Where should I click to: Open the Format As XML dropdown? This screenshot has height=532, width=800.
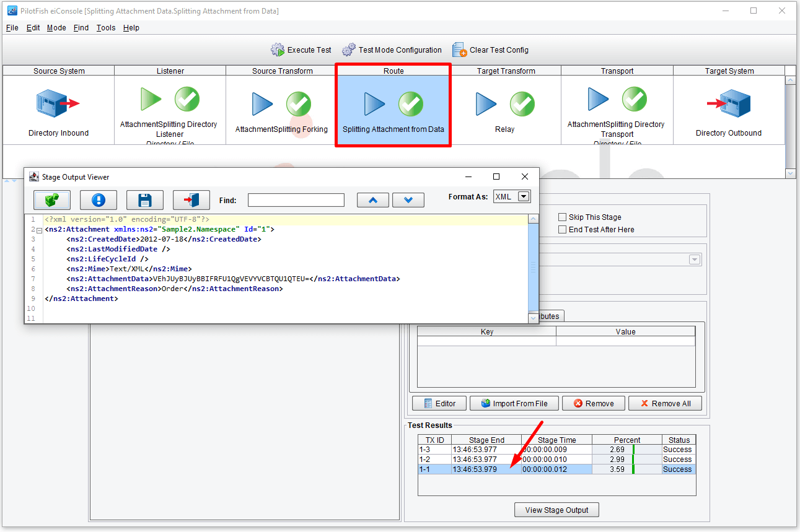click(x=524, y=196)
